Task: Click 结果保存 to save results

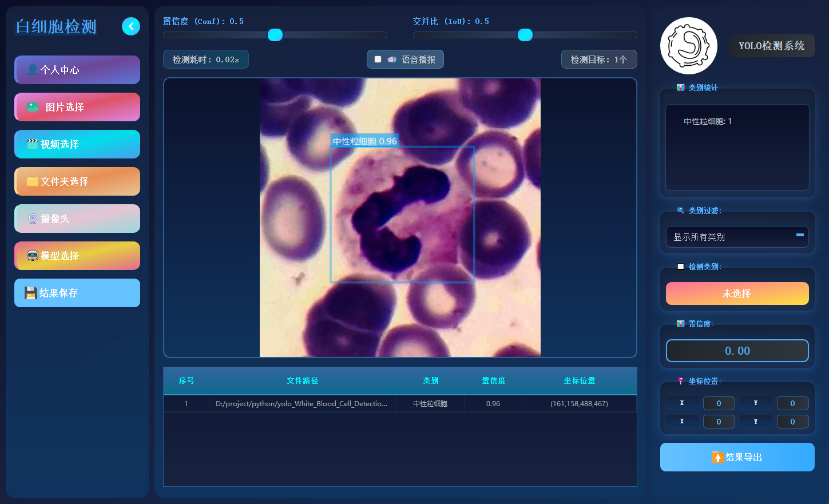Action: [x=77, y=293]
